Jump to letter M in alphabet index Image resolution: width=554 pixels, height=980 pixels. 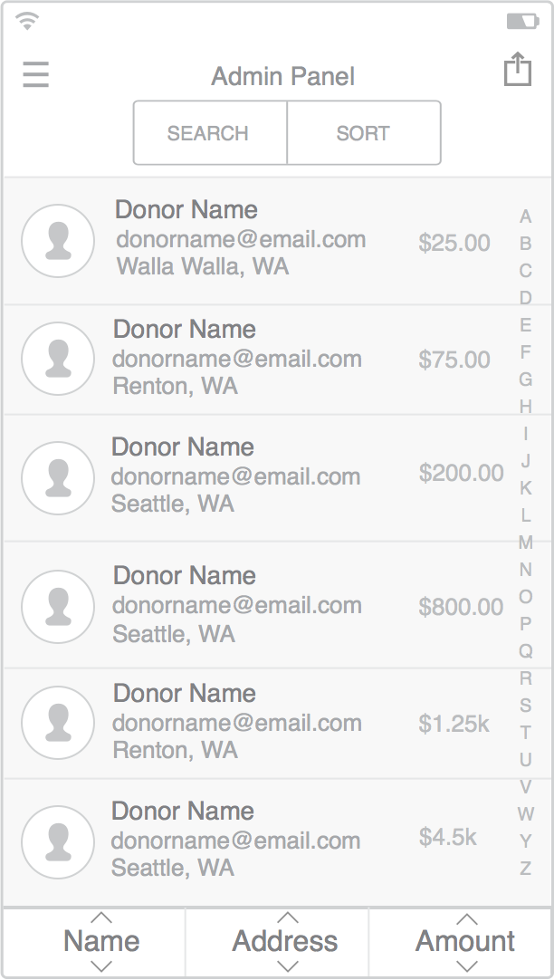coord(525,543)
